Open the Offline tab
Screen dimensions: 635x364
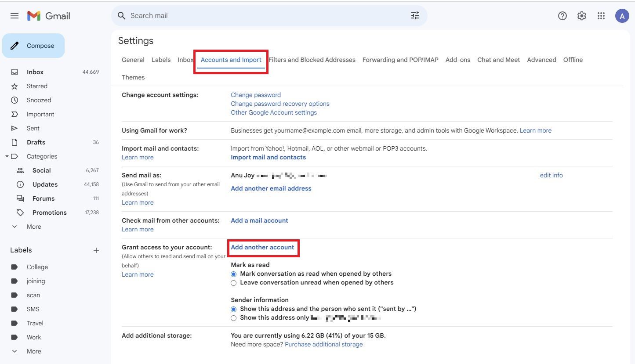click(573, 60)
